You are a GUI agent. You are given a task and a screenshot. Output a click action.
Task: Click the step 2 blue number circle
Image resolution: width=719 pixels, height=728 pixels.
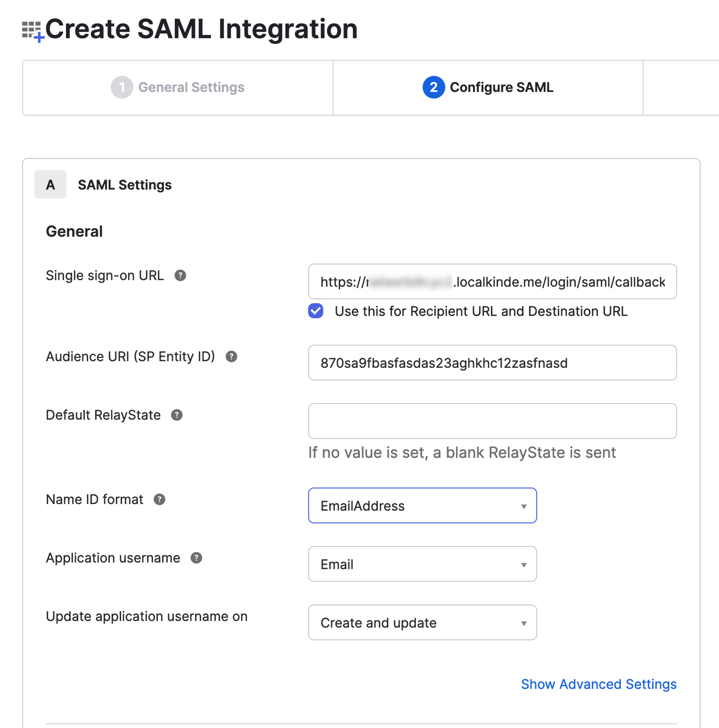point(434,87)
